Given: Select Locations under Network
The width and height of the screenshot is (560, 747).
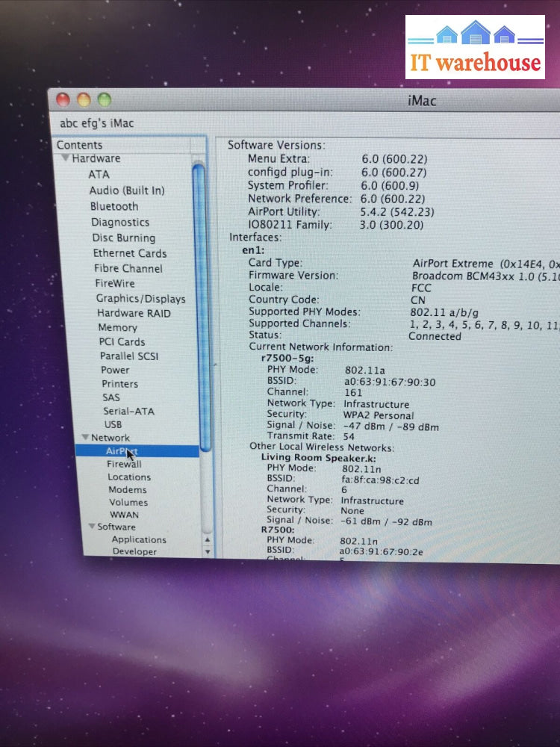Looking at the screenshot, I should click(x=129, y=477).
